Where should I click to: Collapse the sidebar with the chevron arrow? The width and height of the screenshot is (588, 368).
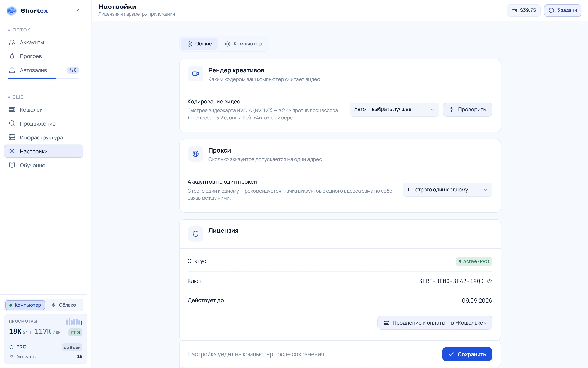coord(78,10)
